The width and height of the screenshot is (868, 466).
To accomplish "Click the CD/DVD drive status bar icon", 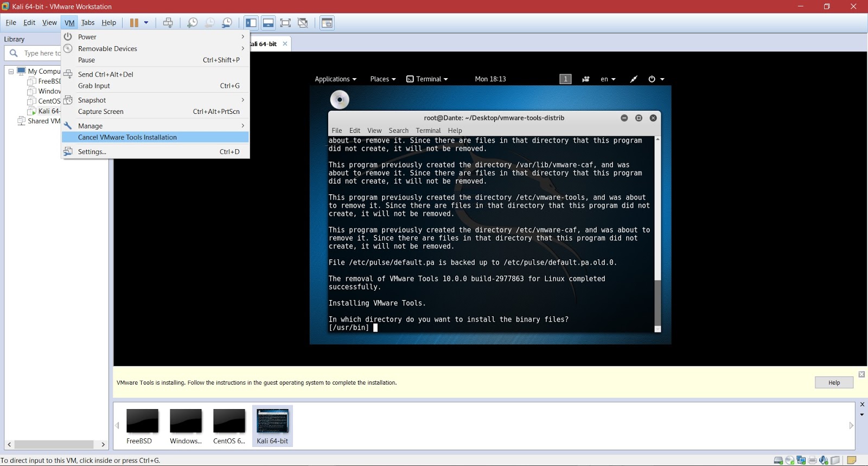I will coord(790,461).
